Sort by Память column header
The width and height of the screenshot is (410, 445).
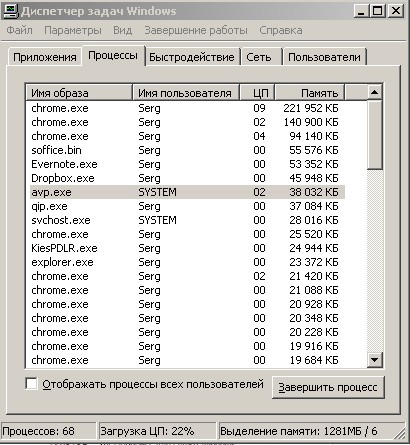310,93
